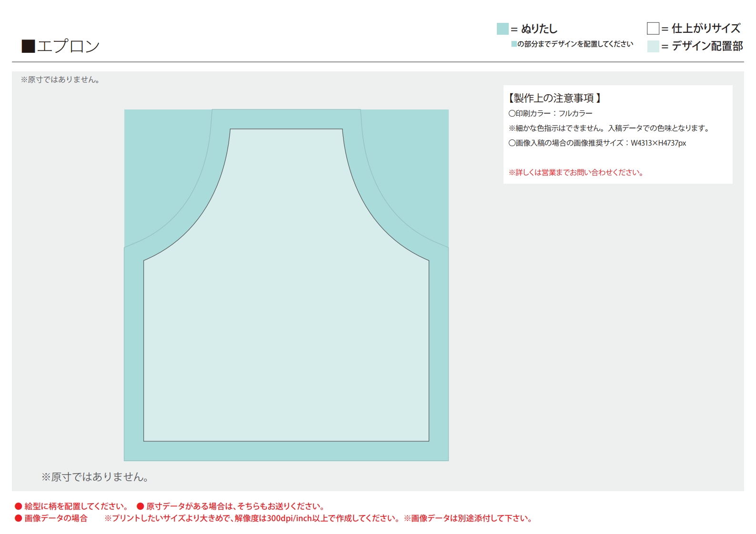The width and height of the screenshot is (756, 534).
Task: Click the pale デザイン配置部 legend swatch
Action: 653,46
